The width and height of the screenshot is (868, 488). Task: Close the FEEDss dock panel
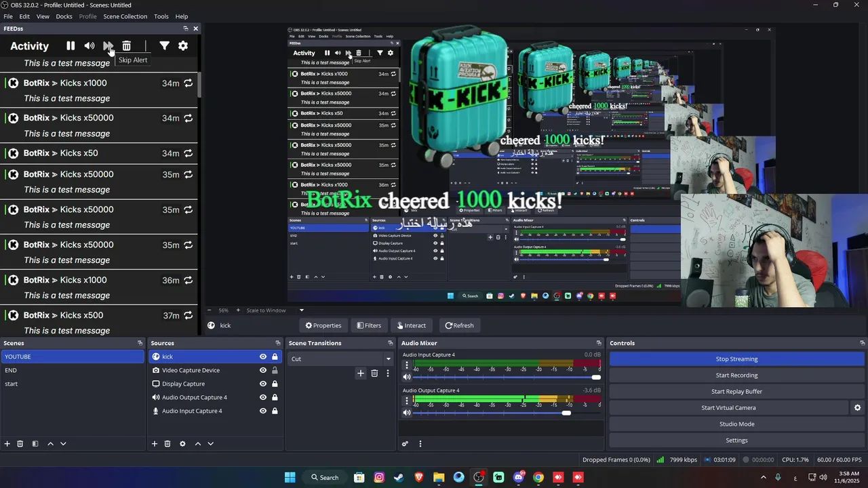pyautogui.click(x=196, y=28)
